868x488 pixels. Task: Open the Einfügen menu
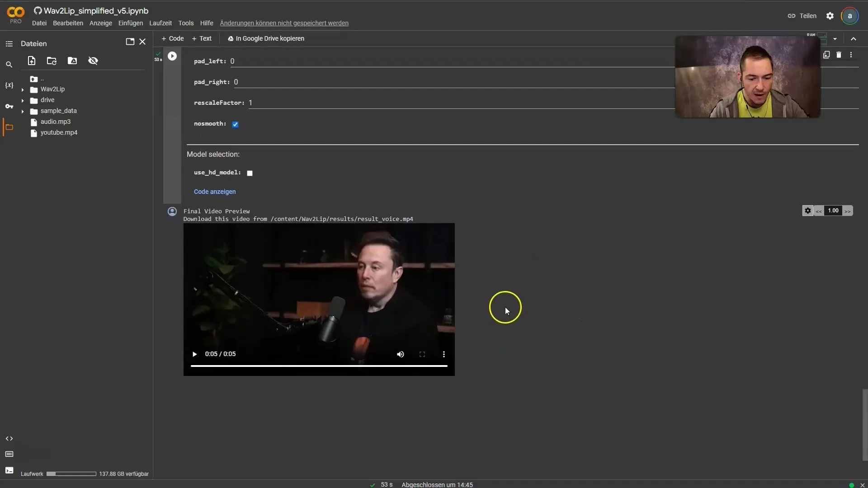point(131,23)
